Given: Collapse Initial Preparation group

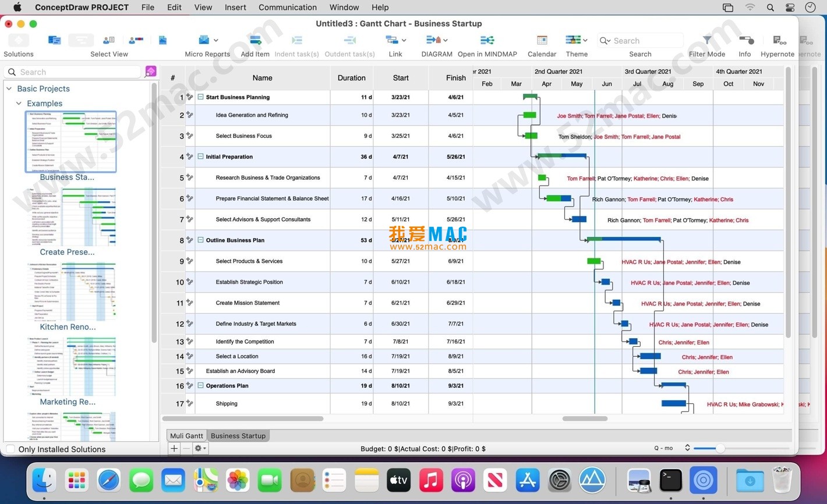Looking at the screenshot, I should click(200, 157).
